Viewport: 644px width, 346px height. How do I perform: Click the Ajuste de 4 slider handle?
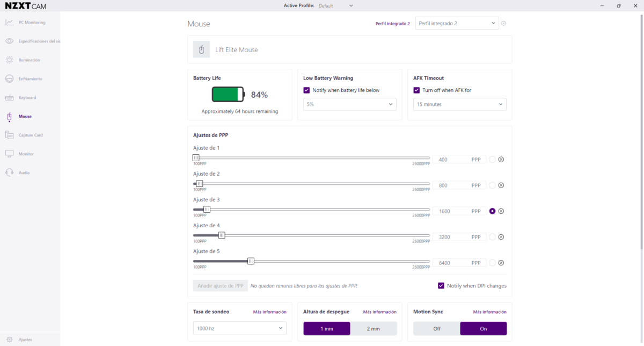tap(222, 235)
